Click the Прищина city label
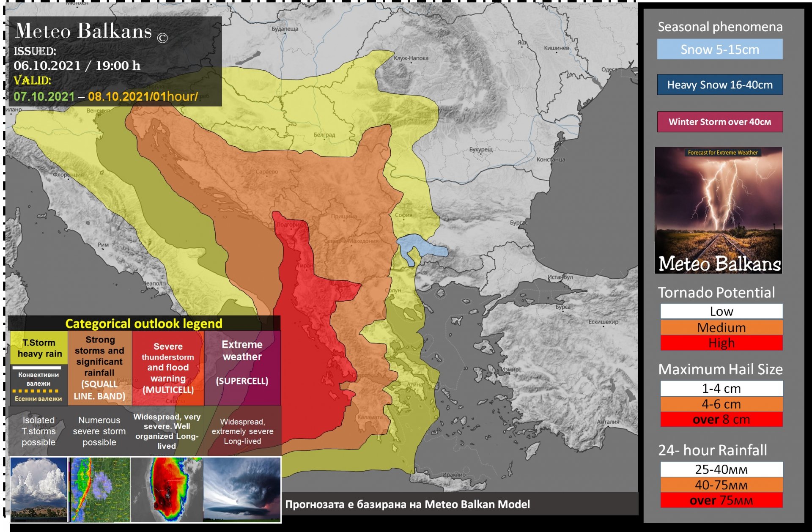Viewport: 812px width, 532px height. pos(344,216)
